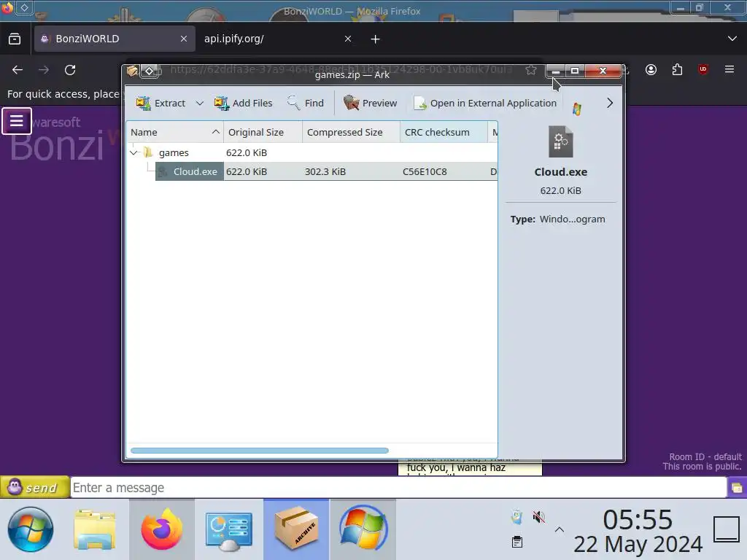The image size is (747, 560).
Task: Click the Firefox back arrow
Action: [x=18, y=70]
